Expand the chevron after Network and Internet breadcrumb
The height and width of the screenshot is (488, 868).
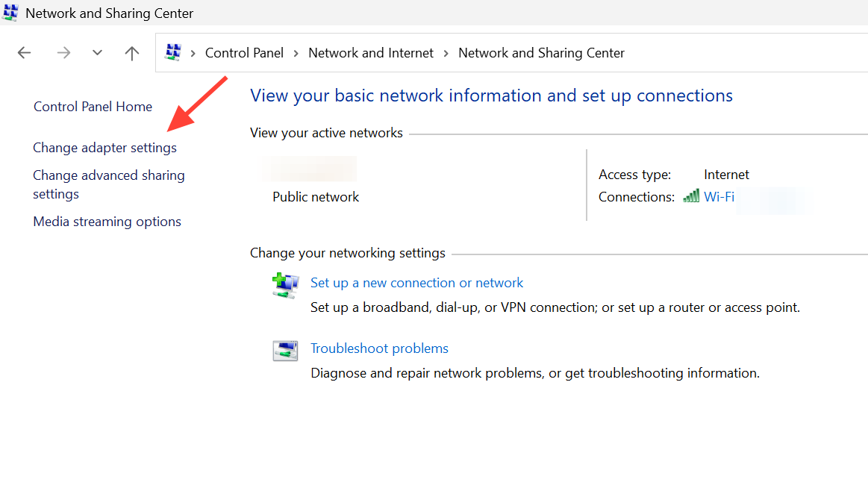click(x=446, y=53)
